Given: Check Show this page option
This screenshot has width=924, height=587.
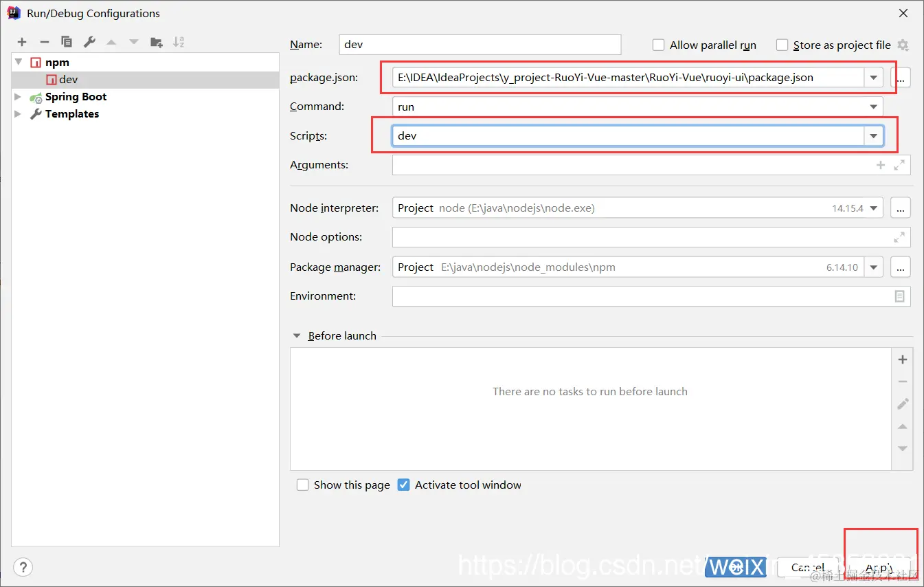Looking at the screenshot, I should pyautogui.click(x=302, y=485).
